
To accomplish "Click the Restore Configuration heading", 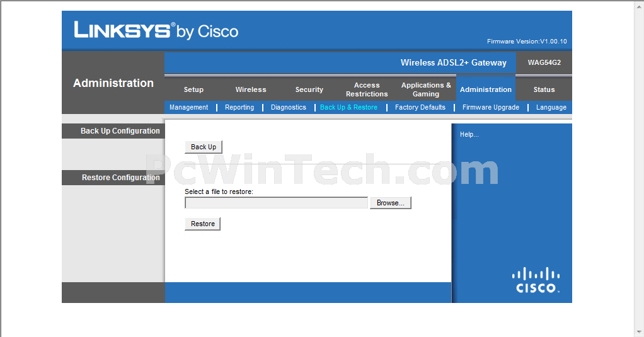I will 121,178.
